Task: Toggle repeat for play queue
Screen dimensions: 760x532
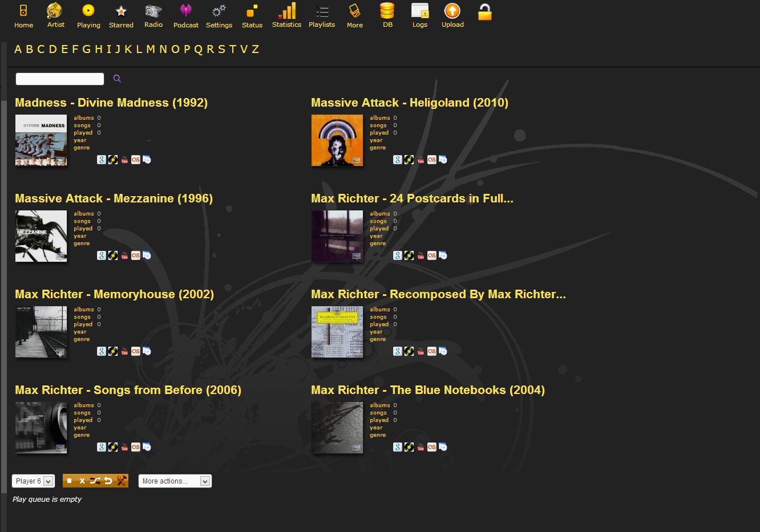Action: coord(108,481)
